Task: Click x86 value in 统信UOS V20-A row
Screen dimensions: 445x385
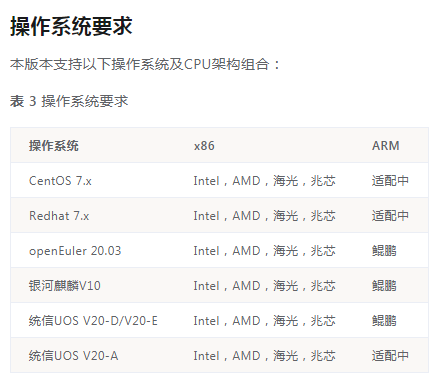Action: [x=264, y=356]
